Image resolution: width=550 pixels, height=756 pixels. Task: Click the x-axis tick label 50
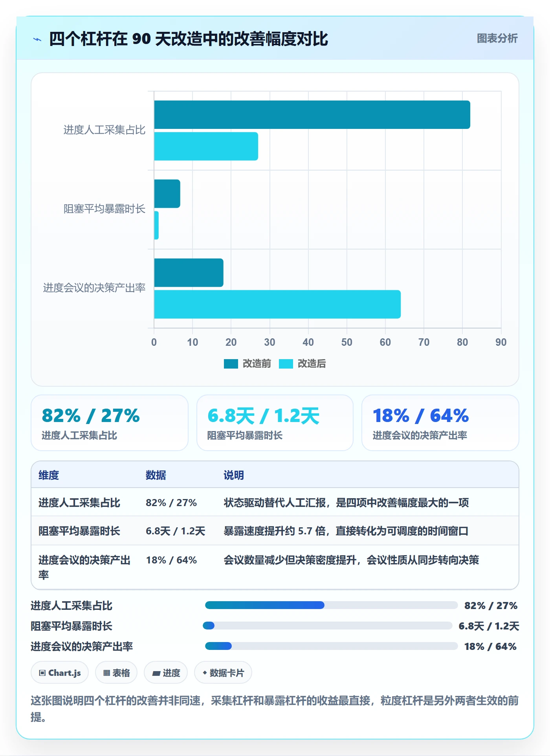pyautogui.click(x=347, y=342)
